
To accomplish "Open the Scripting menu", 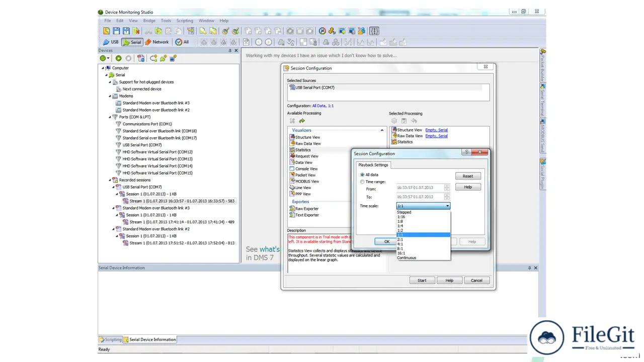I will [x=185, y=21].
